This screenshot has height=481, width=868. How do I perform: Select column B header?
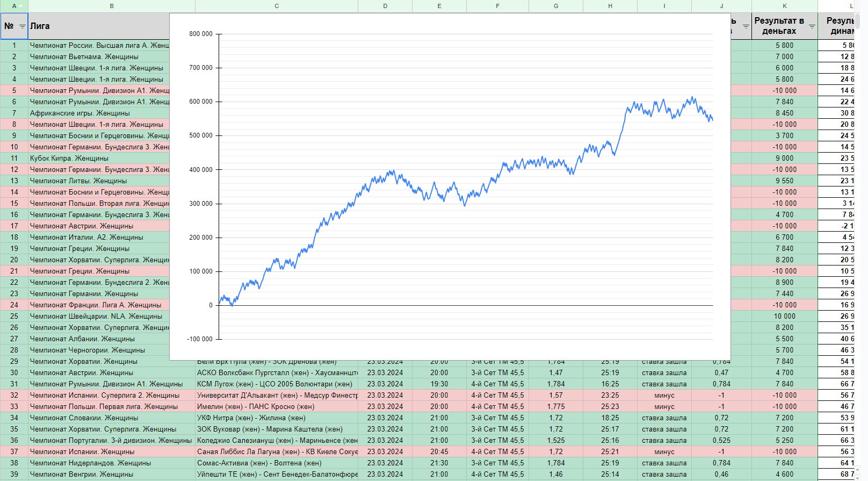[x=112, y=6]
